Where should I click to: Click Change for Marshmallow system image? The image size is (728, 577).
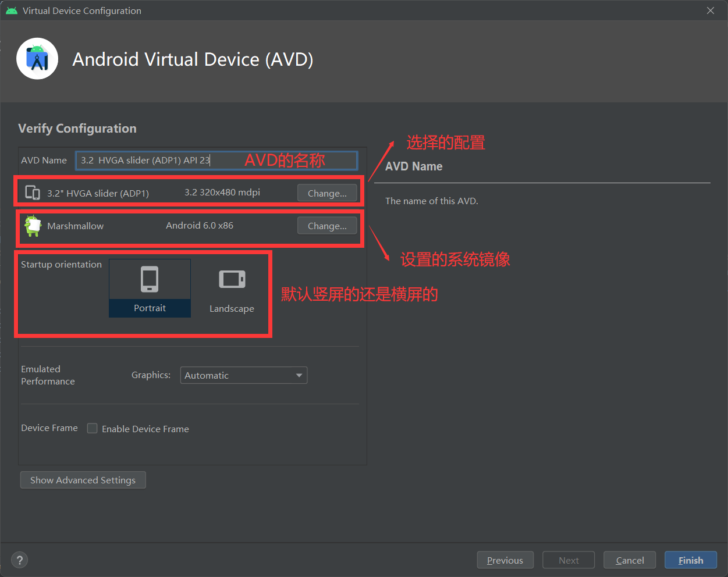coord(327,226)
